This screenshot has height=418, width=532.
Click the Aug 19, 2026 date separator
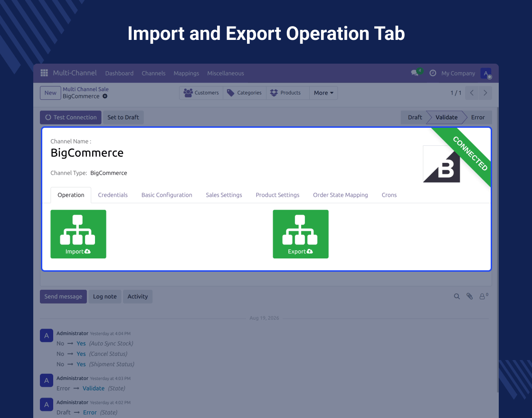(x=264, y=318)
